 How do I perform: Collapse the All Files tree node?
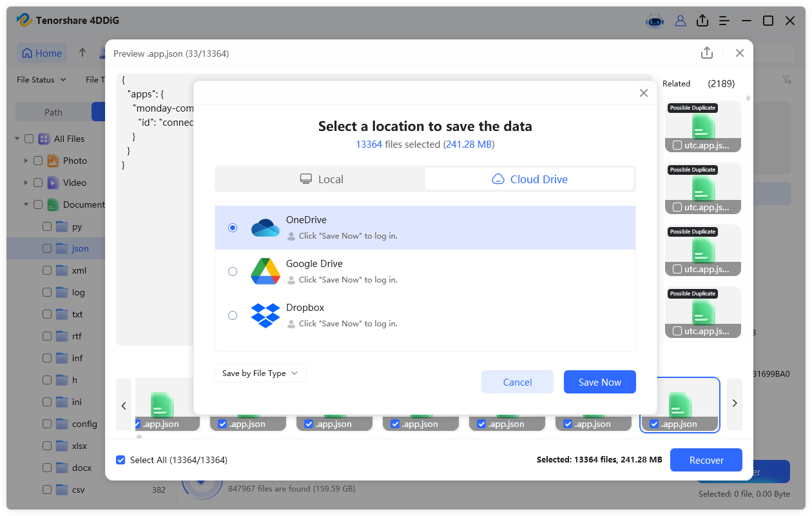pos(16,139)
